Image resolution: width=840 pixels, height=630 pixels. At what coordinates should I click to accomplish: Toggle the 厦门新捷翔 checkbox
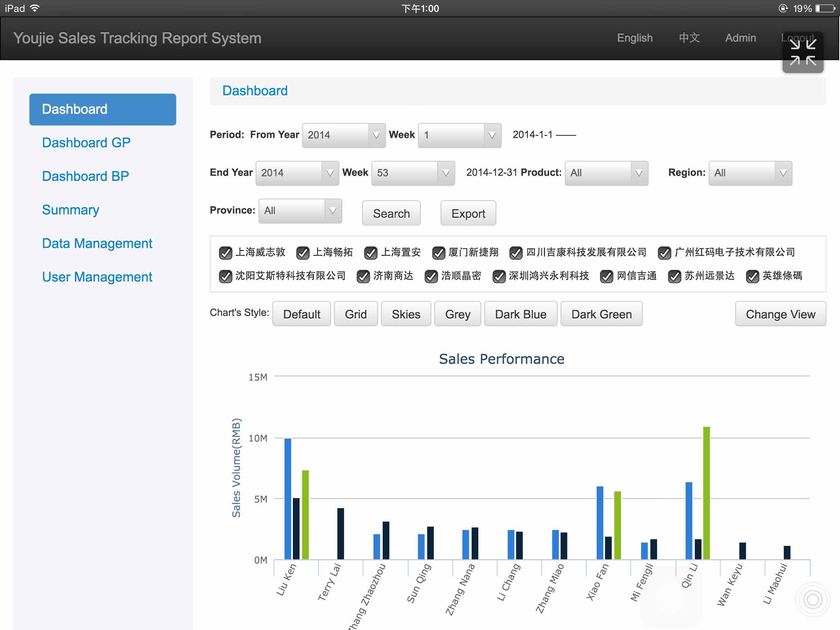click(x=439, y=253)
